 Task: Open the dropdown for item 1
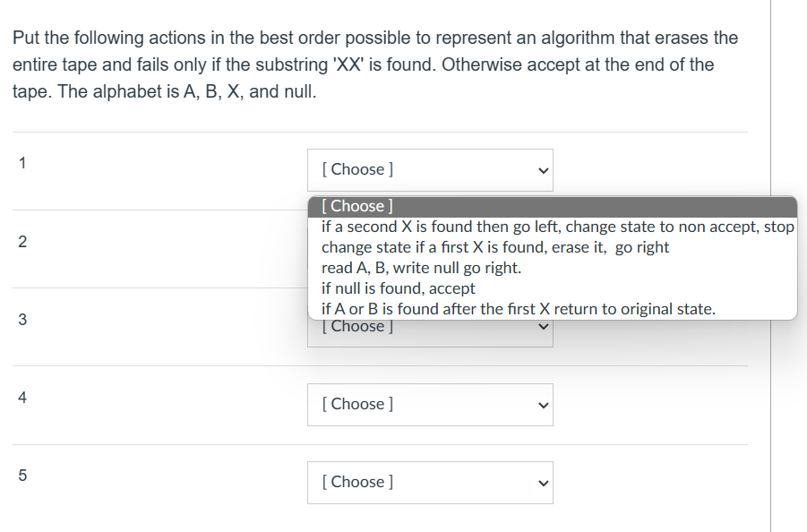[430, 169]
